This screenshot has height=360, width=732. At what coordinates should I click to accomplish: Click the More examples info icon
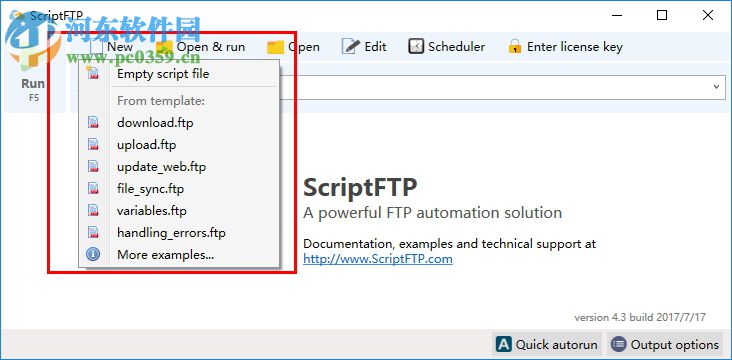coord(93,254)
